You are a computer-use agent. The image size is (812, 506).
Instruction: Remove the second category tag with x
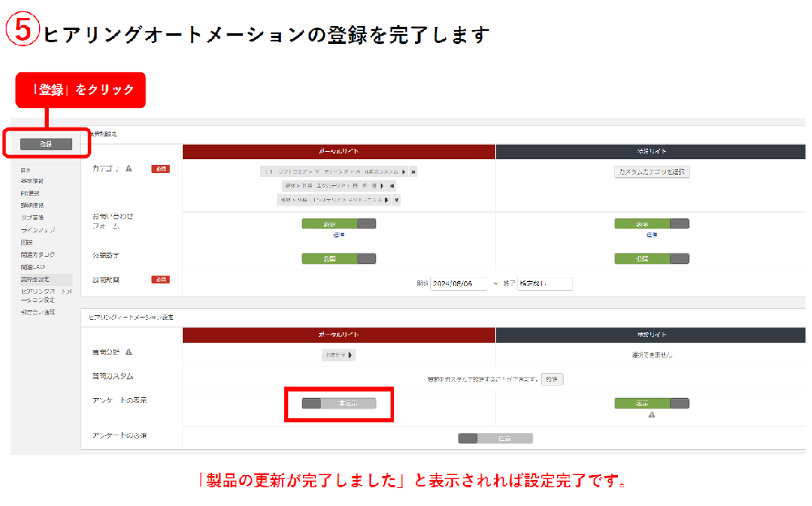point(392,186)
